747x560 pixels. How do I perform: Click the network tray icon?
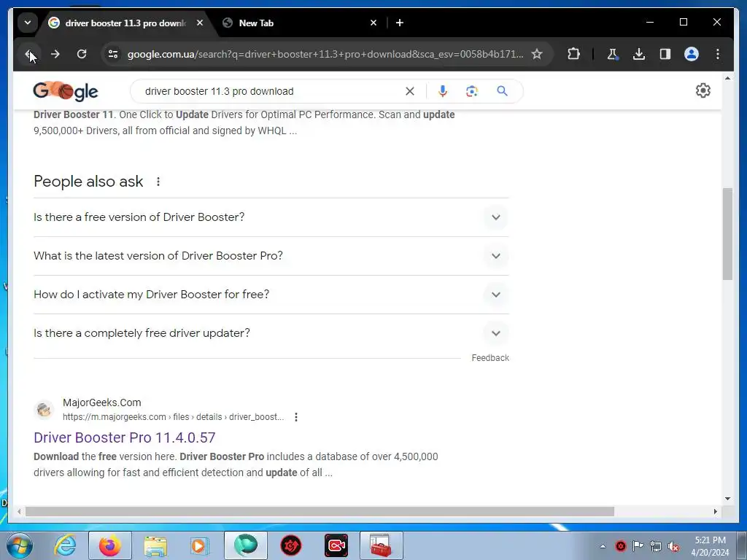[x=656, y=546]
